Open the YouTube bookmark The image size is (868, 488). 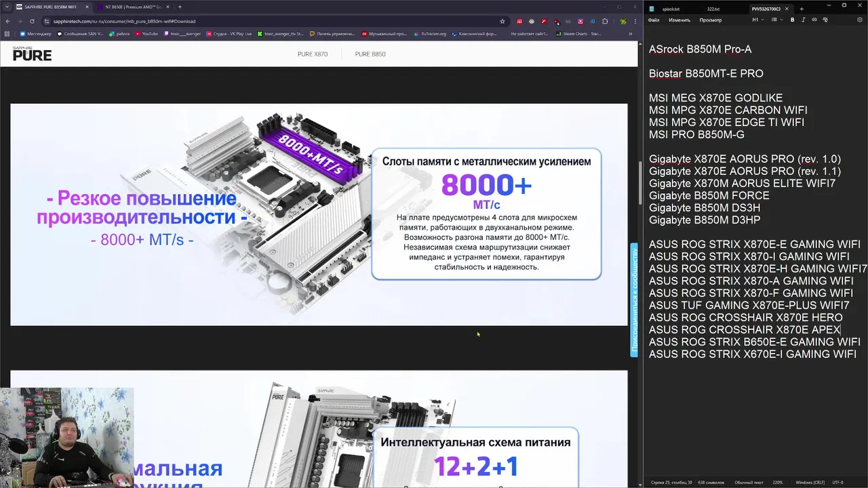pyautogui.click(x=146, y=34)
